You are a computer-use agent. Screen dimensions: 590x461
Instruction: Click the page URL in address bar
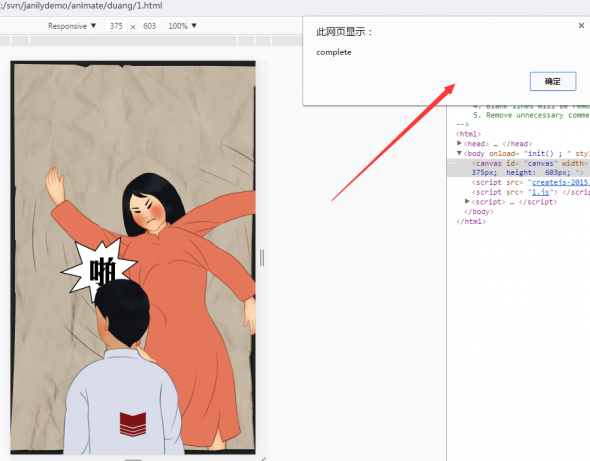pyautogui.click(x=81, y=6)
